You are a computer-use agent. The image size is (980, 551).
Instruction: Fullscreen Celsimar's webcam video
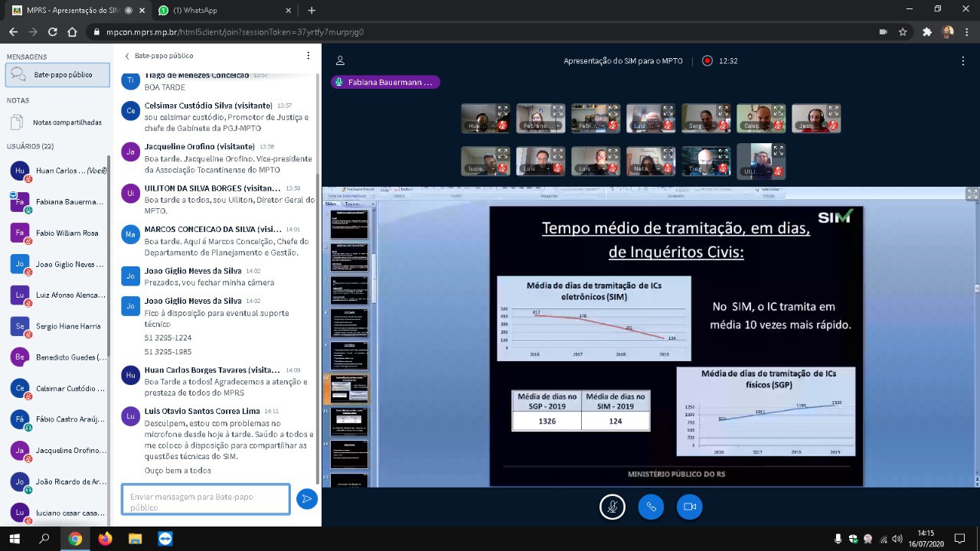(x=779, y=111)
